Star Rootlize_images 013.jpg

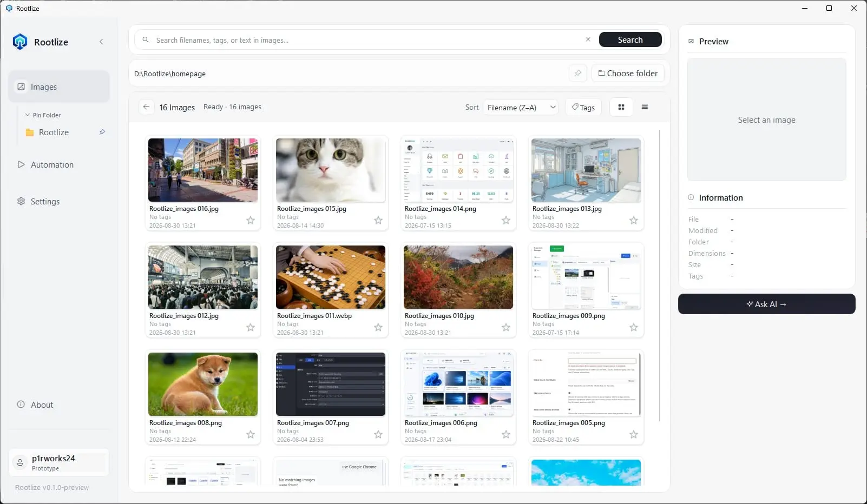point(634,220)
